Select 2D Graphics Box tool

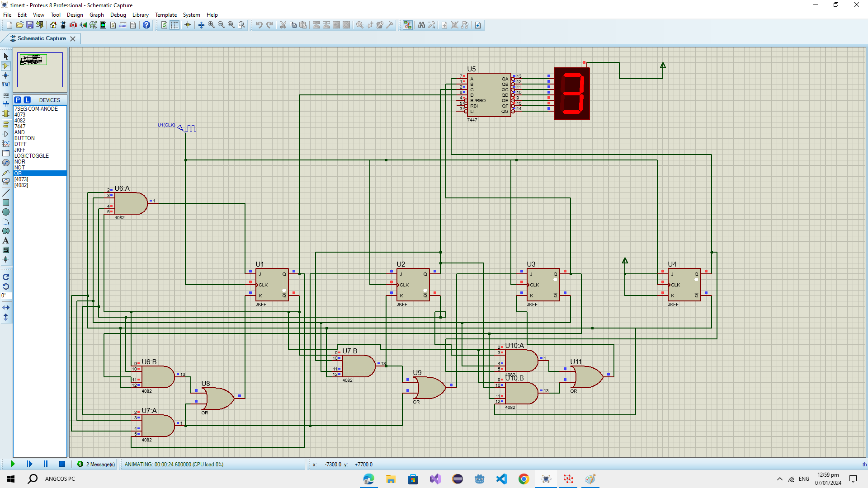coord(6,202)
